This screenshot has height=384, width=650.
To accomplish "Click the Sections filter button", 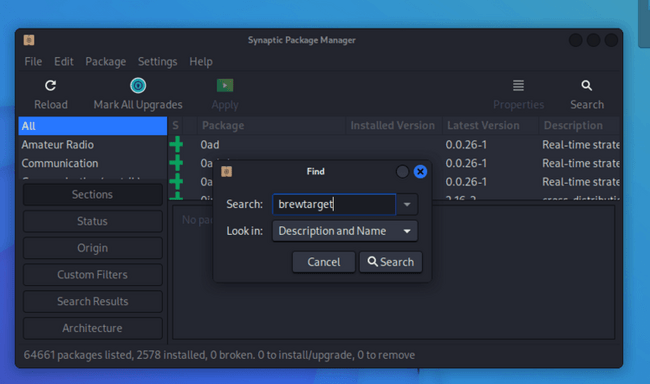I will pyautogui.click(x=92, y=194).
